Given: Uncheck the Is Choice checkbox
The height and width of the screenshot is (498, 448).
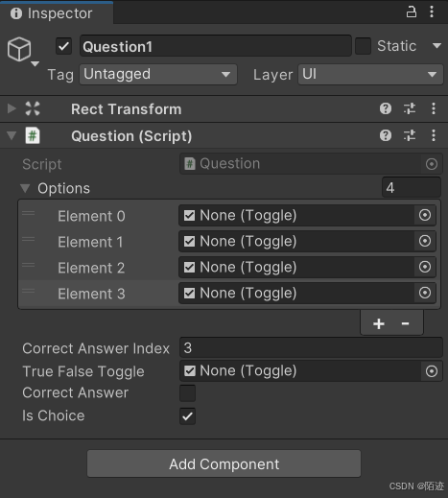Looking at the screenshot, I should [187, 416].
